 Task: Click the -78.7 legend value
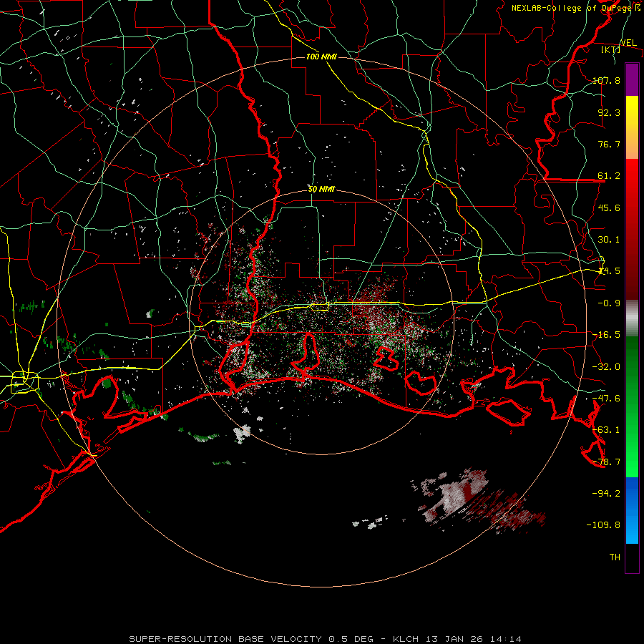[606, 462]
